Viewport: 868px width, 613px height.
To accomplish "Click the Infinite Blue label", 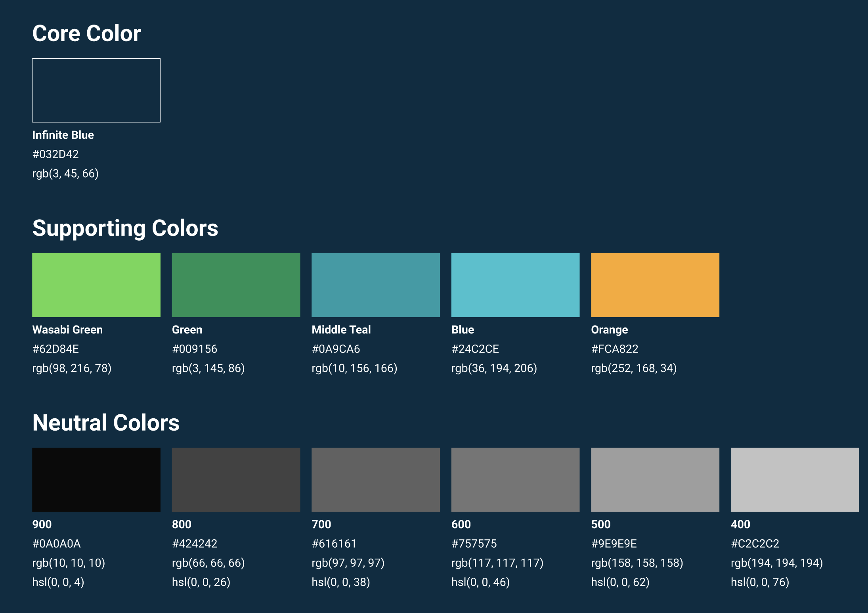I will coord(63,135).
